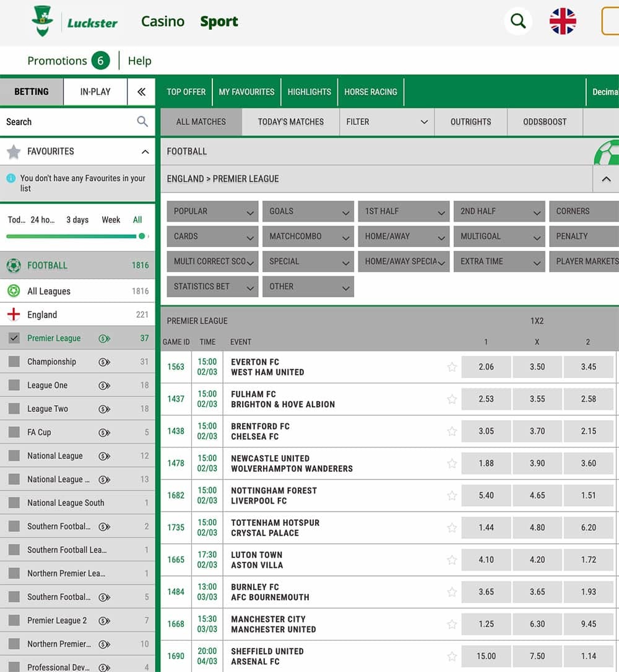Favourite star for Sheffield United vs Arsenal
The width and height of the screenshot is (619, 672).
coord(452,656)
